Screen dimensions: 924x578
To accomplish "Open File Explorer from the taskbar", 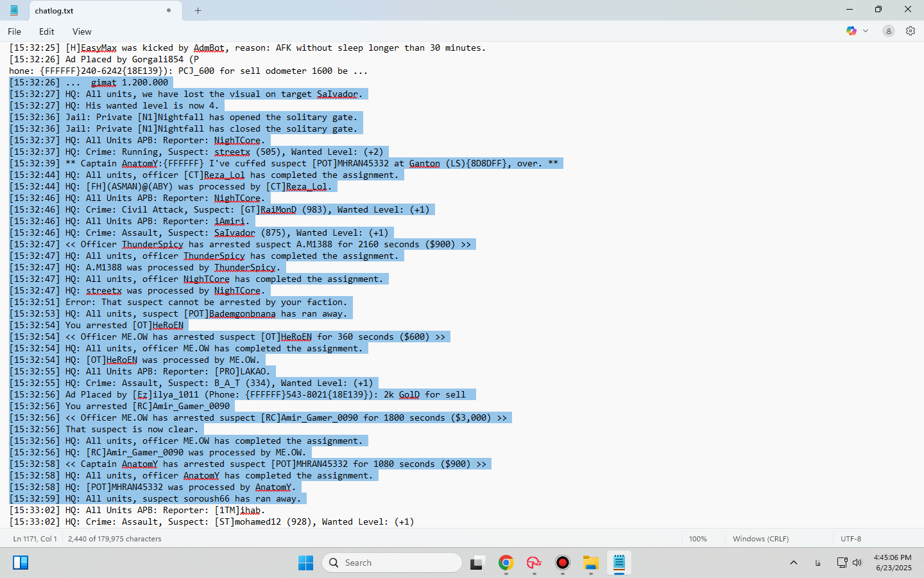I will point(591,563).
